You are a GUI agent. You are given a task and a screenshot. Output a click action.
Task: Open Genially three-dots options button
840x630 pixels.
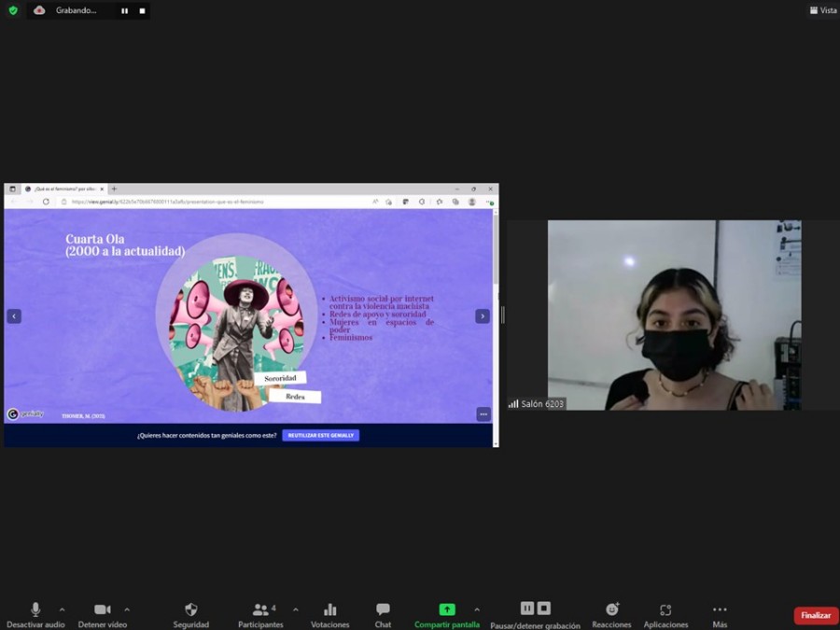click(x=483, y=414)
